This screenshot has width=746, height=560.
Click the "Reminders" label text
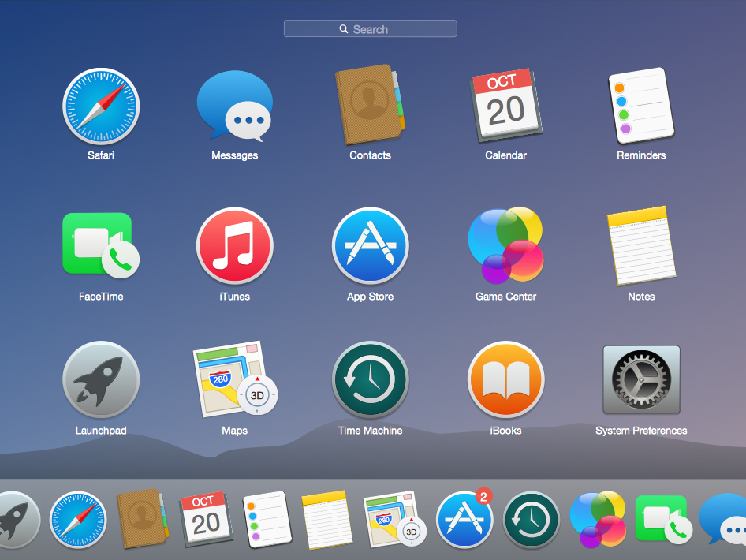(641, 155)
